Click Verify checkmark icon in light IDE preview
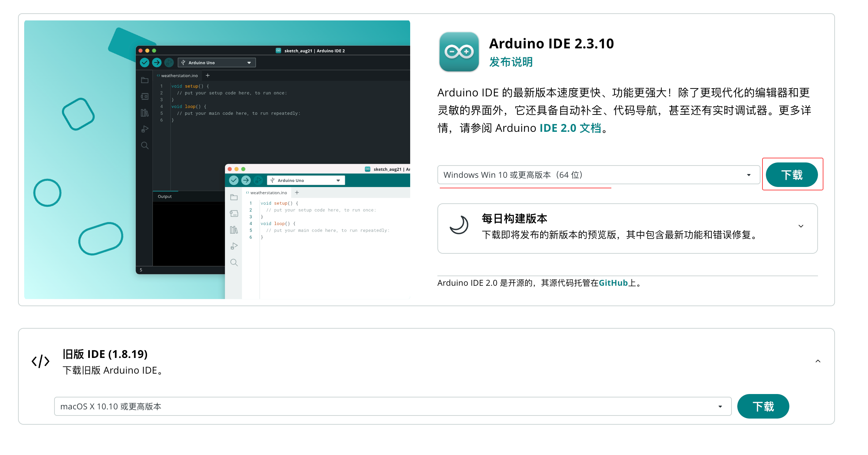The image size is (868, 455). coord(234,180)
